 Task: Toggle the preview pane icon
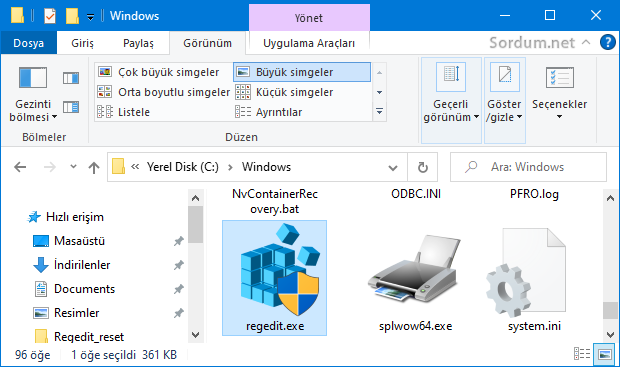click(x=71, y=78)
